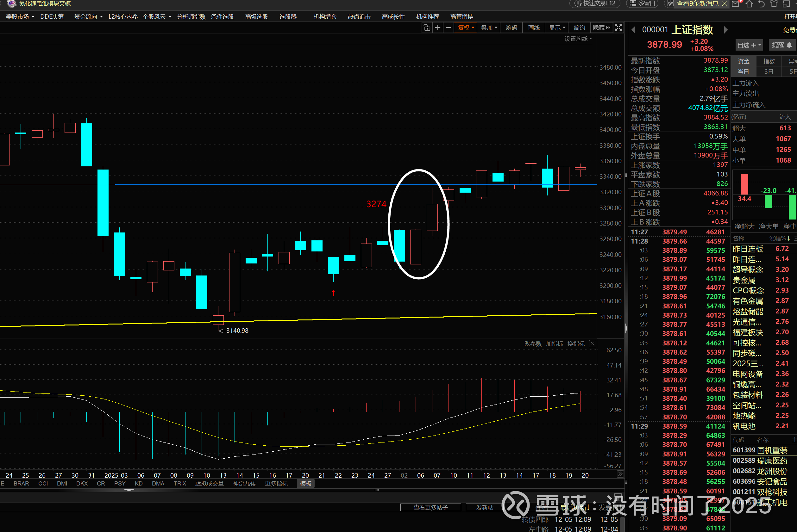
Task: Open the mail inbox icon
Action: tap(736, 4)
